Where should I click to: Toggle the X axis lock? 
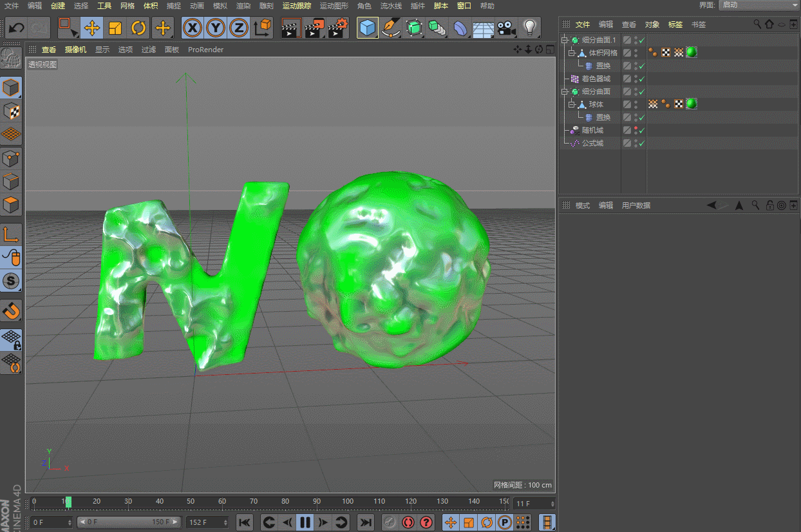pyautogui.click(x=192, y=28)
